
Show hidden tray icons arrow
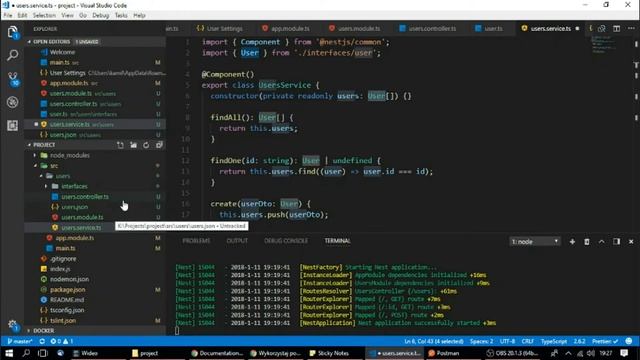coord(568,353)
